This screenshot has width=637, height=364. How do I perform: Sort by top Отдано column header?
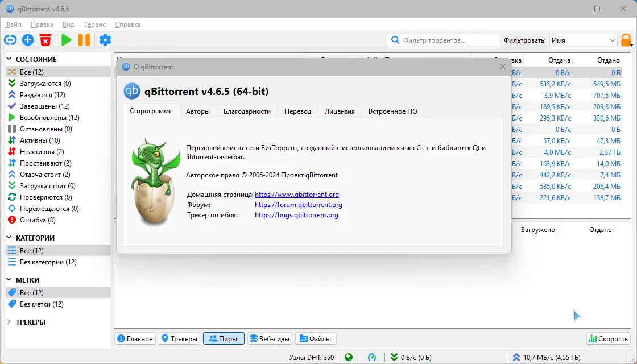tap(597, 60)
